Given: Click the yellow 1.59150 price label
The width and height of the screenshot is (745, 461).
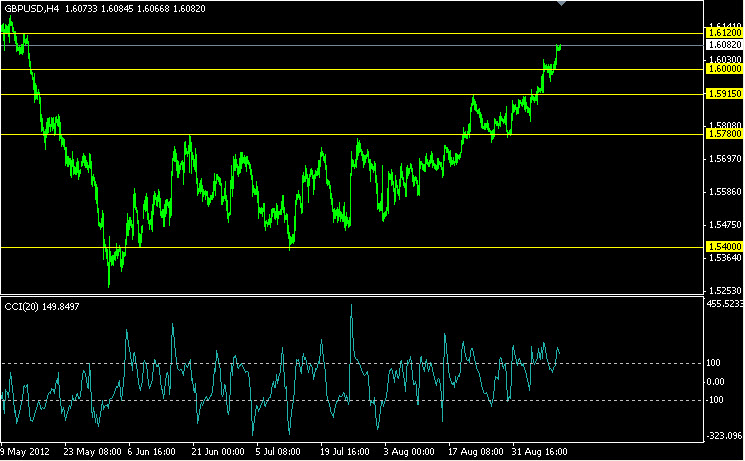Looking at the screenshot, I should tap(724, 94).
